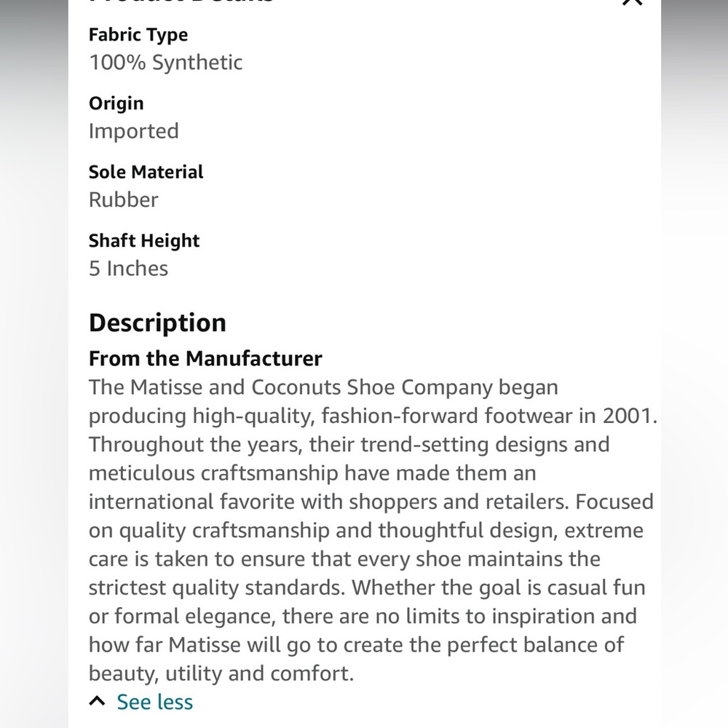The height and width of the screenshot is (728, 728).
Task: Click the 5 Inches value
Action: (129, 269)
